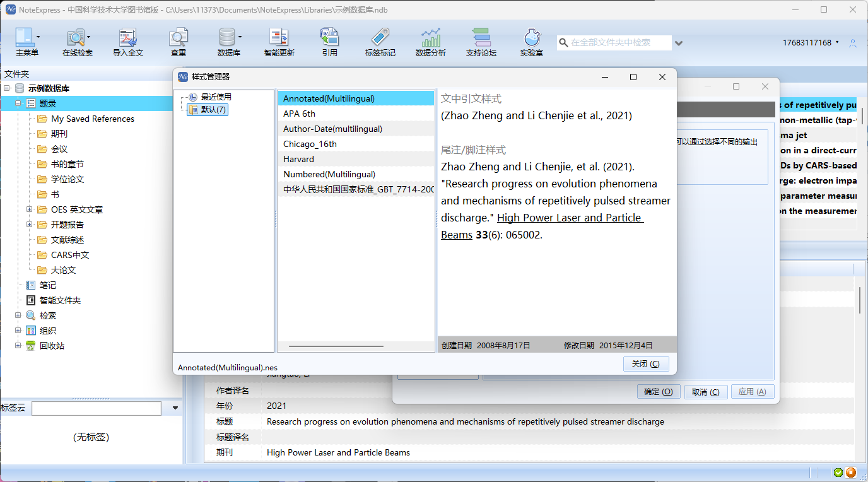Expand the 开题报告 folder
This screenshot has width=868, height=482.
click(x=30, y=225)
